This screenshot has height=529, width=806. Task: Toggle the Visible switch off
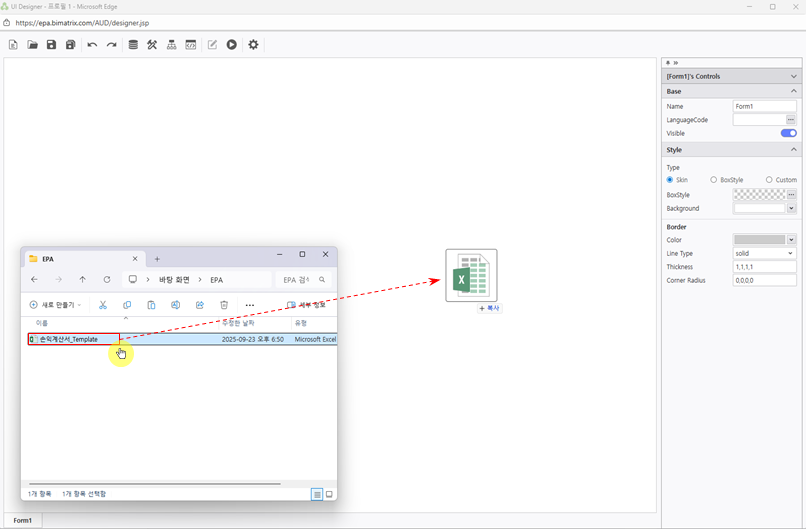[788, 133]
